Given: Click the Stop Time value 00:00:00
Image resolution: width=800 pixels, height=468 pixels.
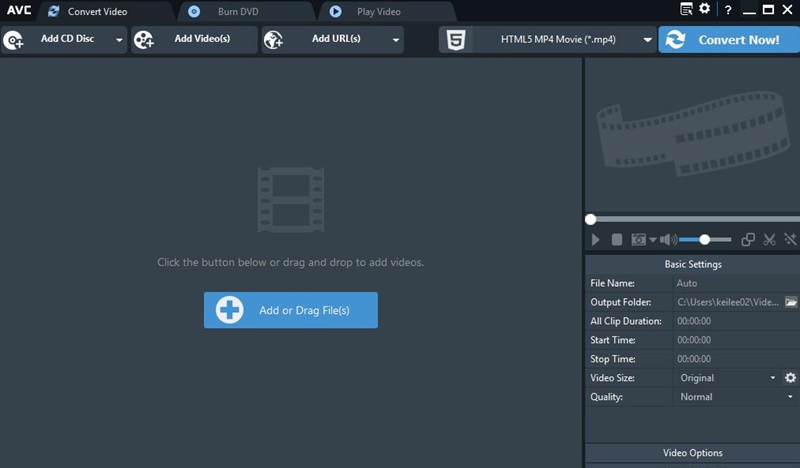Looking at the screenshot, I should (694, 359).
